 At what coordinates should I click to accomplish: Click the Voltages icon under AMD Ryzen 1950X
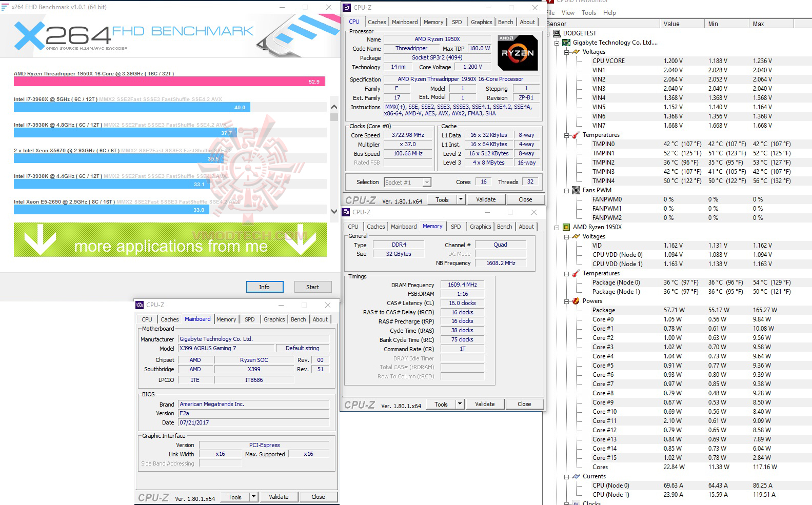tap(576, 236)
